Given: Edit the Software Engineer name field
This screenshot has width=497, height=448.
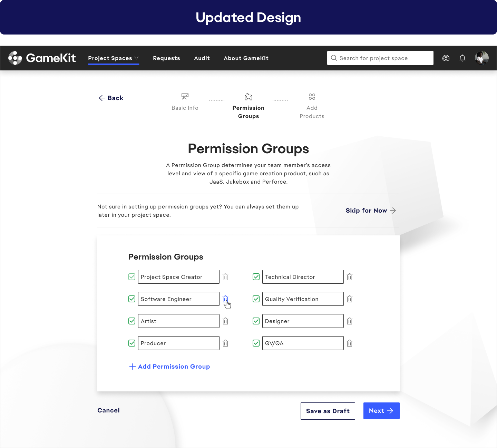Looking at the screenshot, I should (179, 299).
